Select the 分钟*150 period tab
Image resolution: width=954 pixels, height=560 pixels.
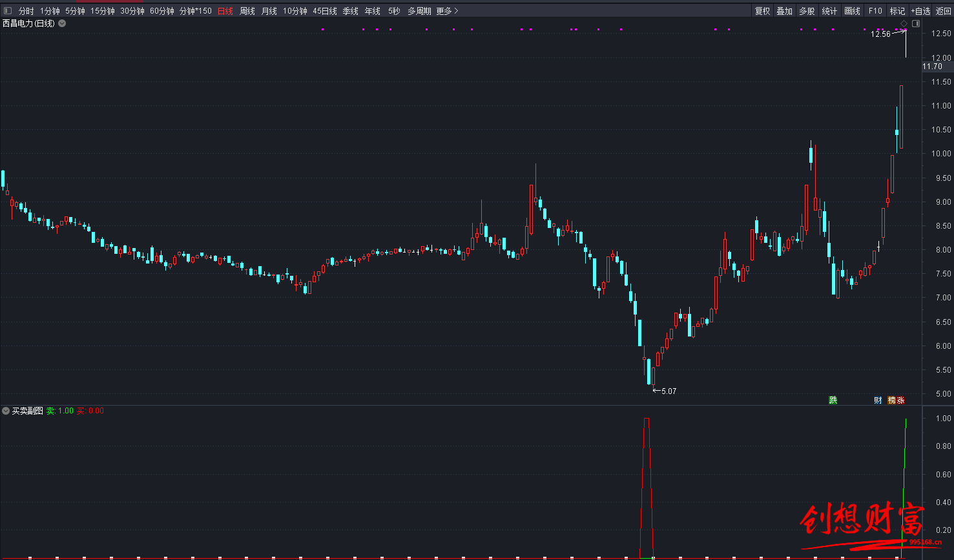[x=196, y=11]
